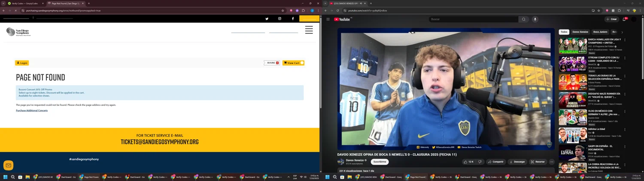Open Windows Start on left taskbar
644x181 pixels.
pos(6,177)
